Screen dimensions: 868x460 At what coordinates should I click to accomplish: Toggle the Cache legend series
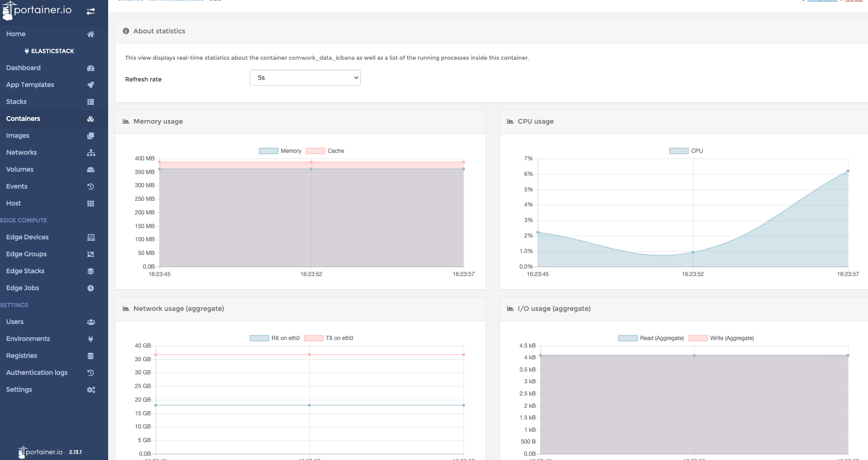point(325,151)
